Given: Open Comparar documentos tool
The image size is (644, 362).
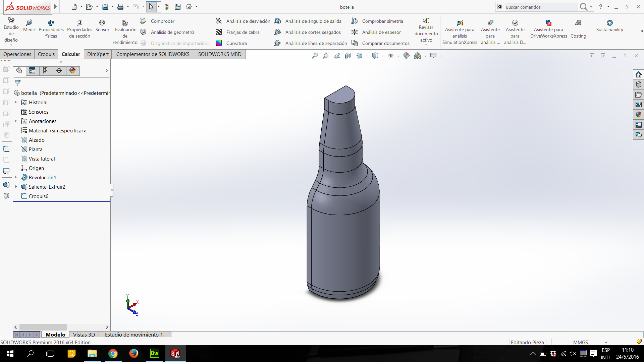Looking at the screenshot, I should 380,43.
